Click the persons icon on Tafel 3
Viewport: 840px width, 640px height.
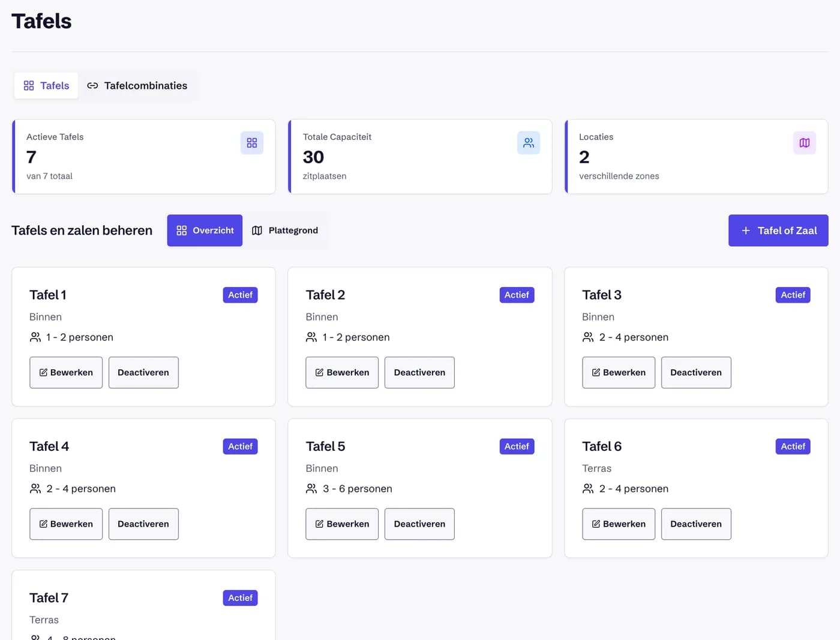click(588, 337)
